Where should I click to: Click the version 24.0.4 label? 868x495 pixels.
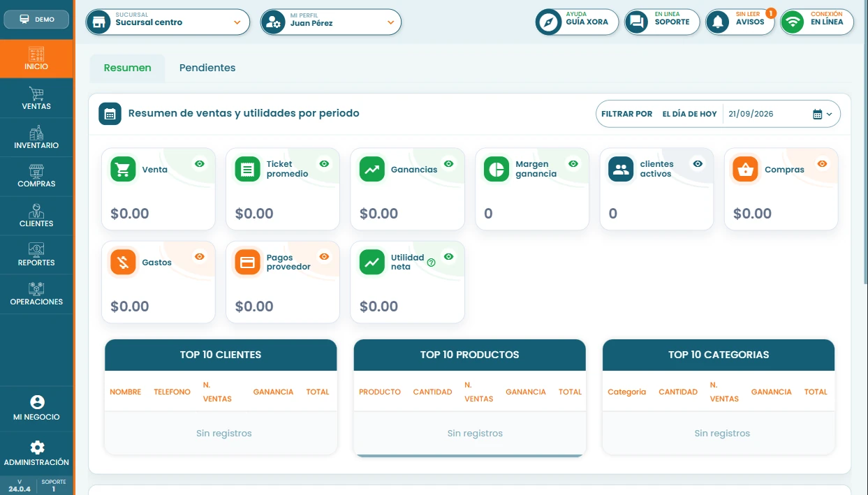point(19,486)
